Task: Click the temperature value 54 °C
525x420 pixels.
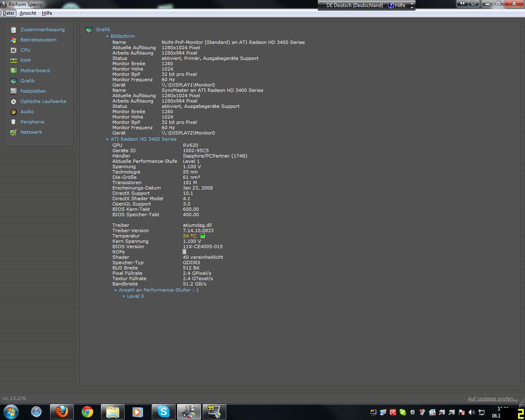Action: (189, 236)
